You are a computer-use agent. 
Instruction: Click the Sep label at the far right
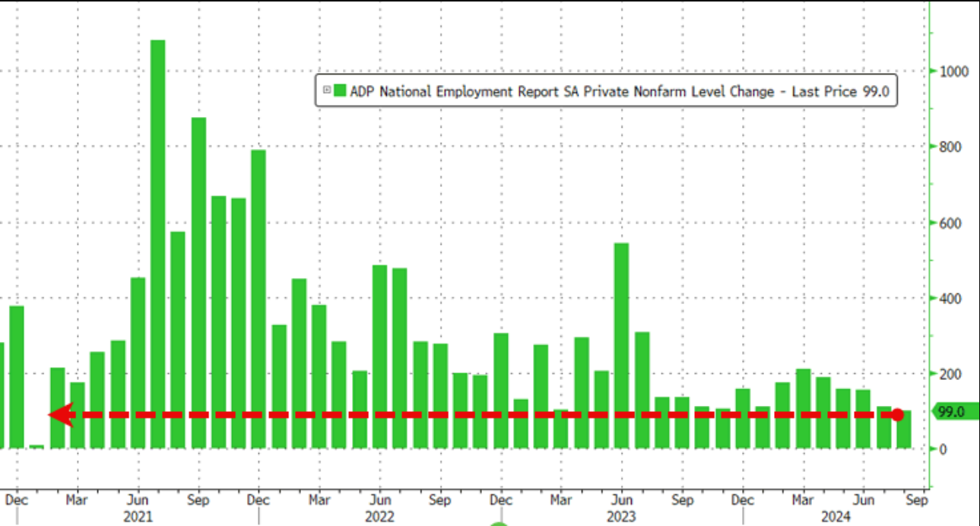[x=916, y=501]
